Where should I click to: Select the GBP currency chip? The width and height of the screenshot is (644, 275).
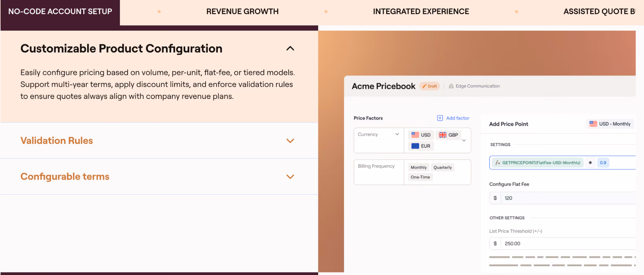[448, 135]
